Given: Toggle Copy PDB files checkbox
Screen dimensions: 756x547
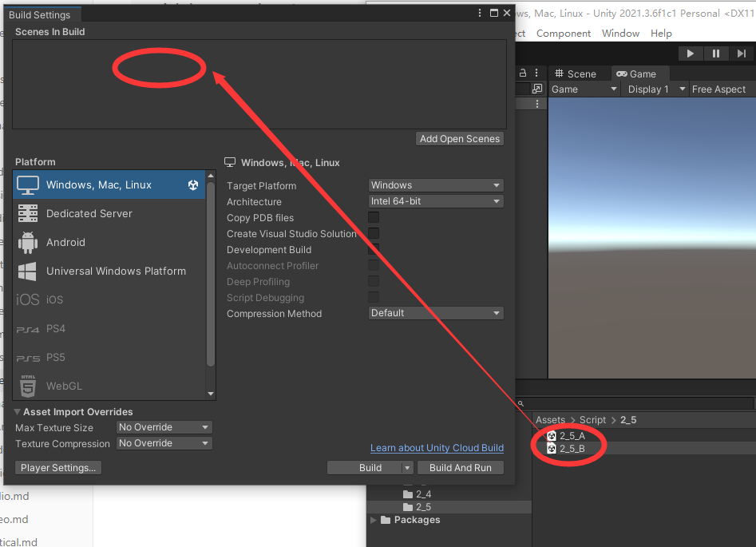Looking at the screenshot, I should point(374,217).
